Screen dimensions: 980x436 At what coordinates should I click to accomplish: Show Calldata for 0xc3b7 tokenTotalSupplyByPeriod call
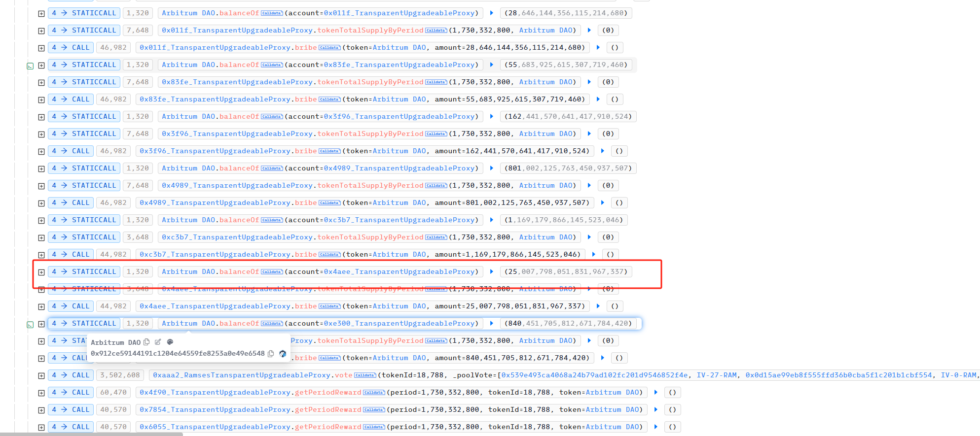tap(436, 237)
